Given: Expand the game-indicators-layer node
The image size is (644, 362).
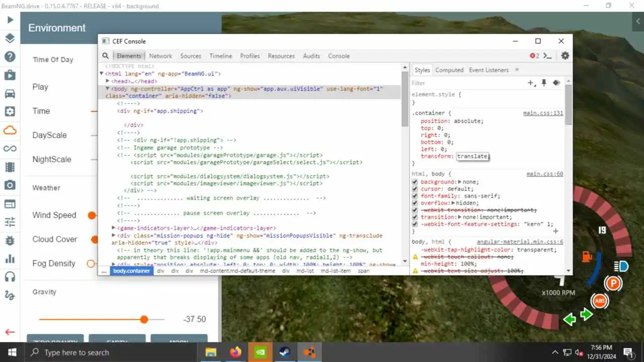Looking at the screenshot, I should 113,228.
